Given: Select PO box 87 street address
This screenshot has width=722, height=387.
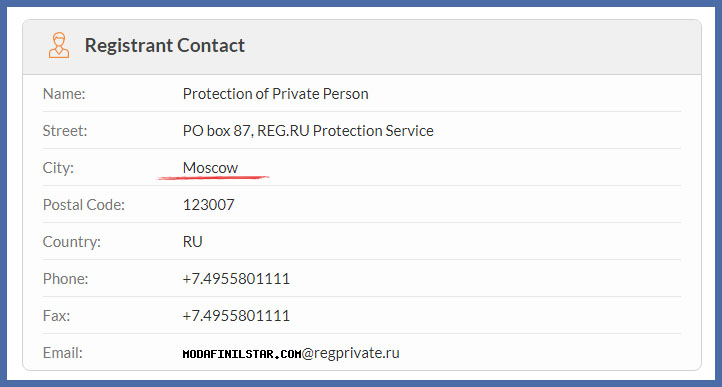Looking at the screenshot, I should (x=308, y=131).
